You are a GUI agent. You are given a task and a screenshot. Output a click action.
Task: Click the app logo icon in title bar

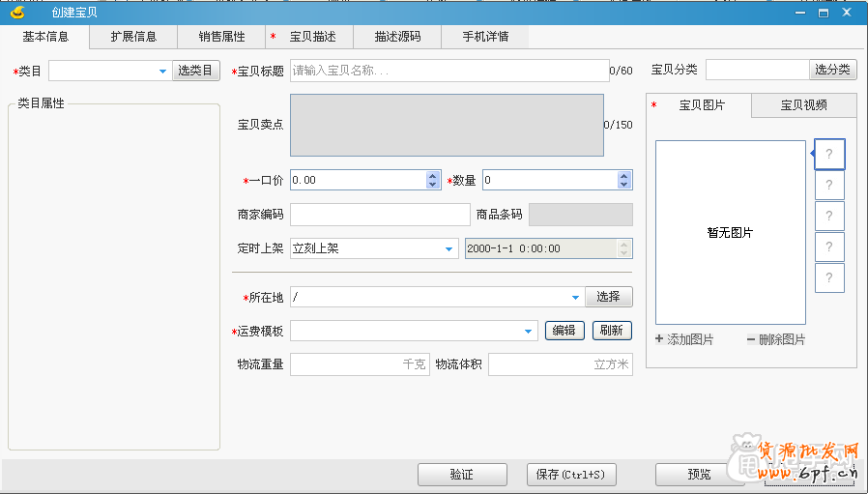pyautogui.click(x=16, y=12)
